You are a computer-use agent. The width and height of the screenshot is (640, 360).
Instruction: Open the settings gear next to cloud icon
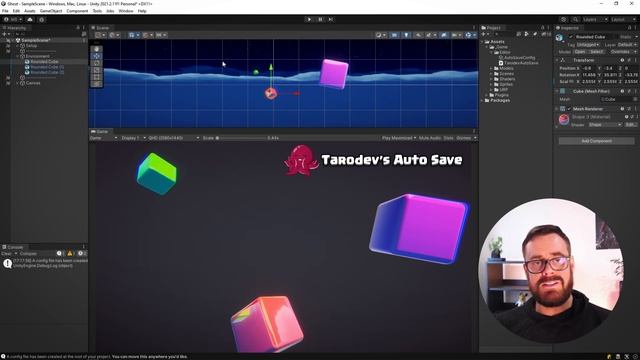pyautogui.click(x=42, y=20)
